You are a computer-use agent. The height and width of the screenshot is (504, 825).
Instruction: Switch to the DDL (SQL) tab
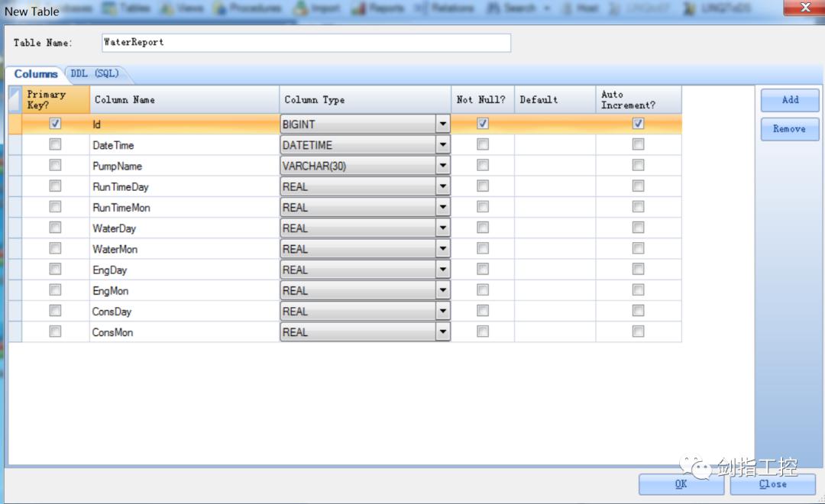[95, 73]
